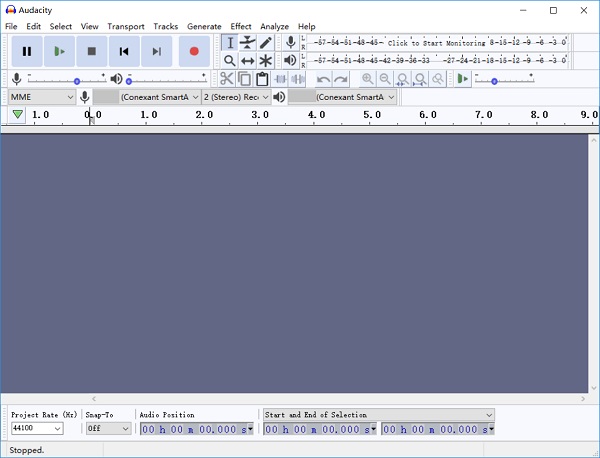Open the MME audio host dropdown
The height and width of the screenshot is (458, 600).
(41, 97)
